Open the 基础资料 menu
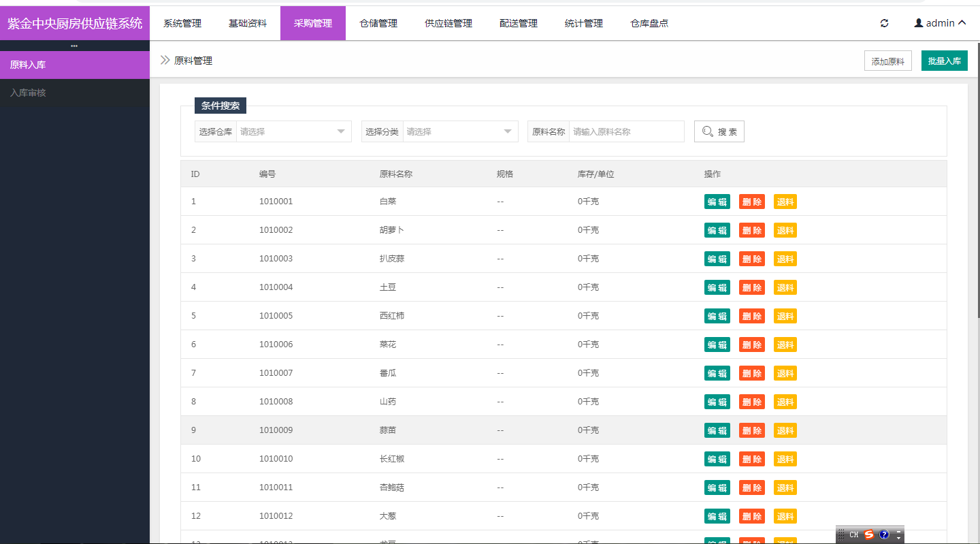Viewport: 980px width, 544px height. point(248,23)
